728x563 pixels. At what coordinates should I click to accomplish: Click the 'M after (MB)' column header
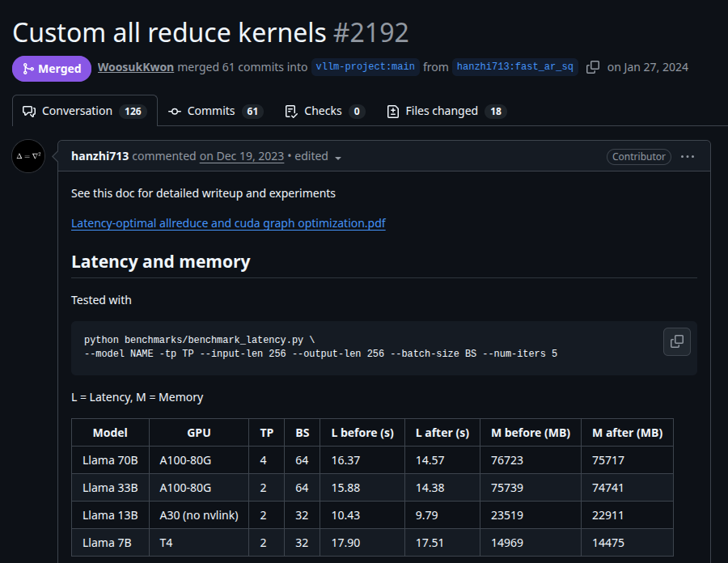pyautogui.click(x=627, y=433)
